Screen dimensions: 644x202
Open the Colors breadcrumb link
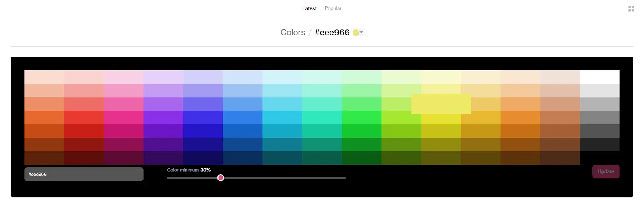(x=293, y=32)
